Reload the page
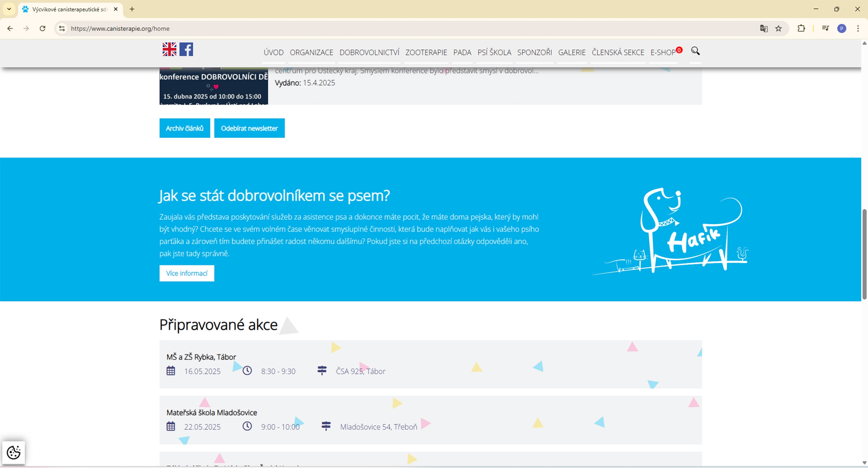This screenshot has height=468, width=868. click(x=42, y=28)
